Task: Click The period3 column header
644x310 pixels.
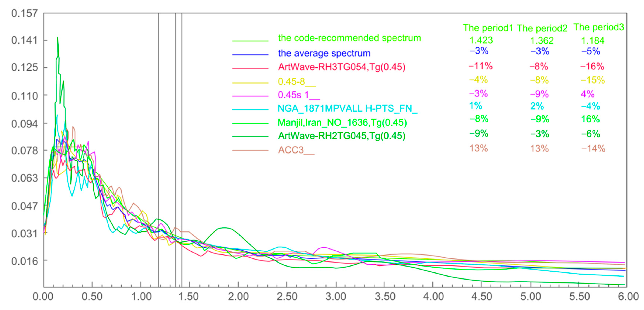Action: [x=598, y=27]
